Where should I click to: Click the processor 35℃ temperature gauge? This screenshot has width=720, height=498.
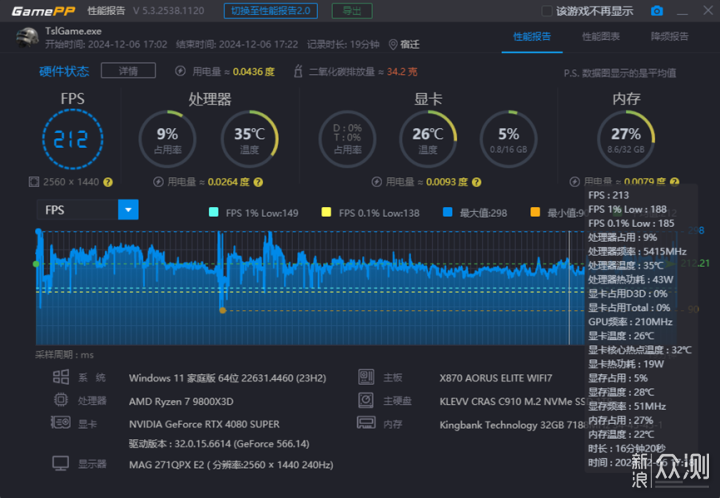pyautogui.click(x=249, y=139)
